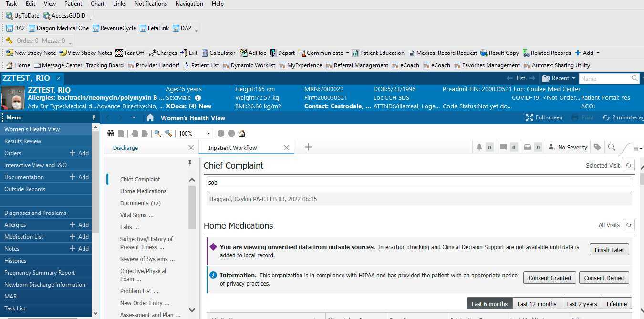This screenshot has height=319, width=644.
Task: Click Depart in the toolbar
Action: 282,53
